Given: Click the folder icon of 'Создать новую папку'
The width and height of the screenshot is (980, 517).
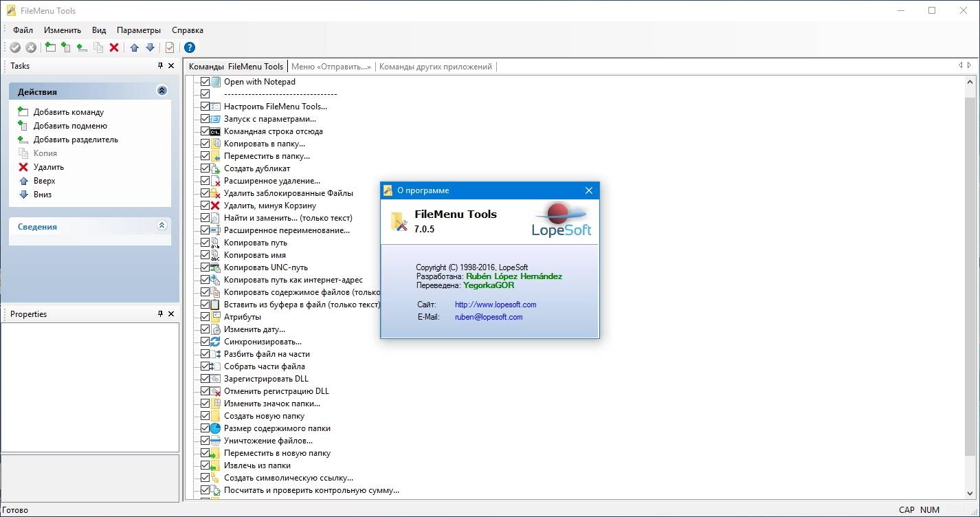Looking at the screenshot, I should coord(216,416).
